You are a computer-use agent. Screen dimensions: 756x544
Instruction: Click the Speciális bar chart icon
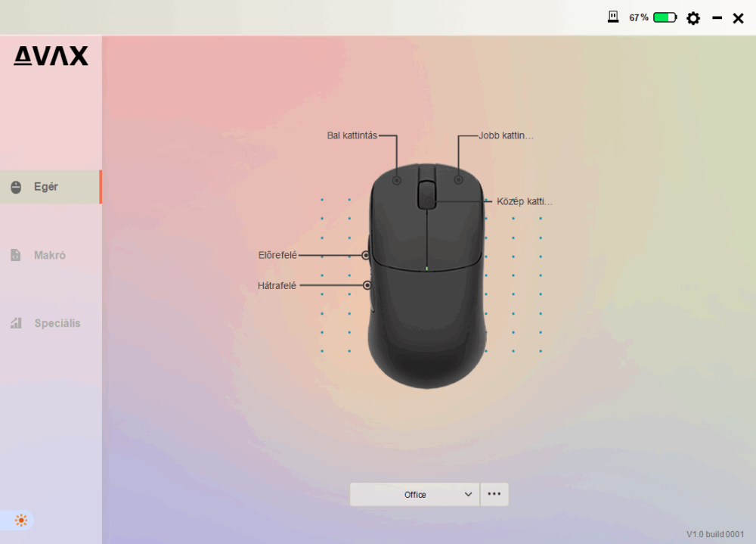coord(16,323)
